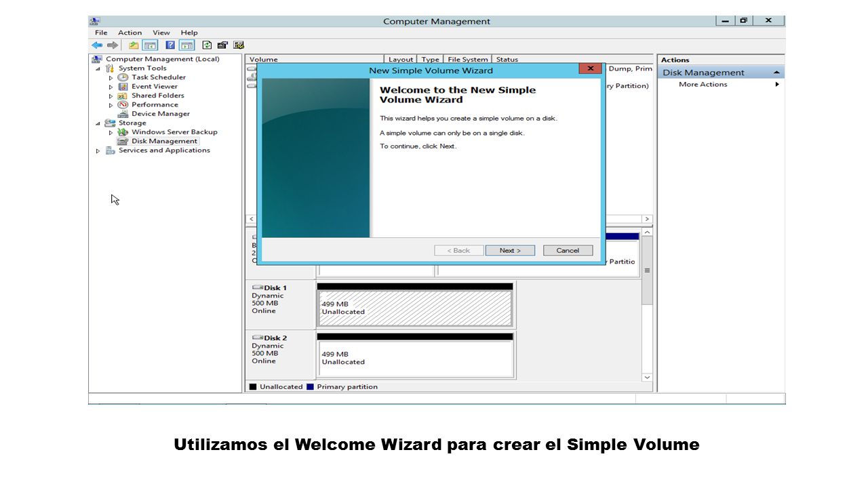Click Cancel in the wizard dialog
The width and height of the screenshot is (868, 488).
click(568, 251)
